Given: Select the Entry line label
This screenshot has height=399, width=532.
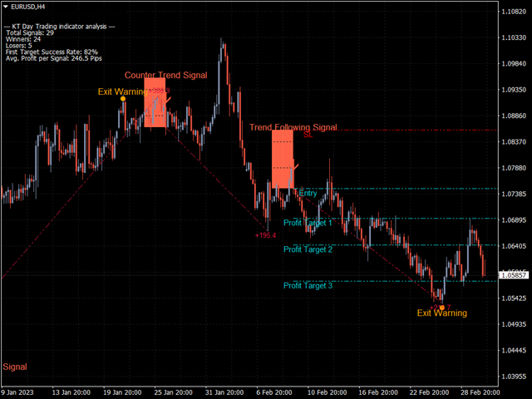Looking at the screenshot, I should tap(308, 193).
